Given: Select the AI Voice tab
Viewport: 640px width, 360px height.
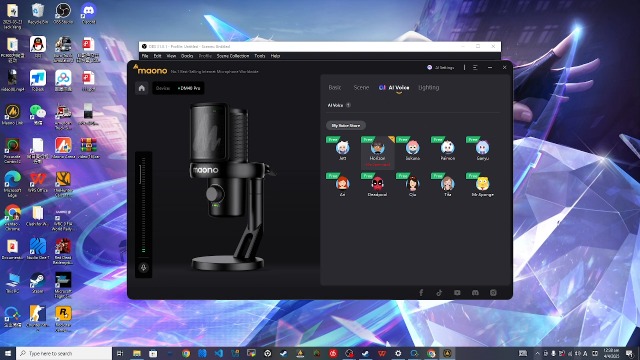Looking at the screenshot, I should click(x=394, y=87).
